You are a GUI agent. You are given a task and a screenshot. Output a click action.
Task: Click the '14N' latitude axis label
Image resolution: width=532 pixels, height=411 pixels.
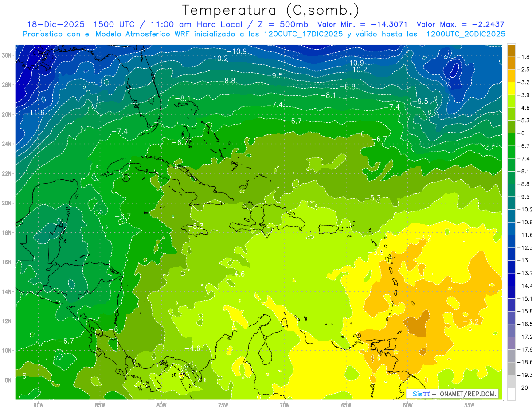[x=8, y=292]
